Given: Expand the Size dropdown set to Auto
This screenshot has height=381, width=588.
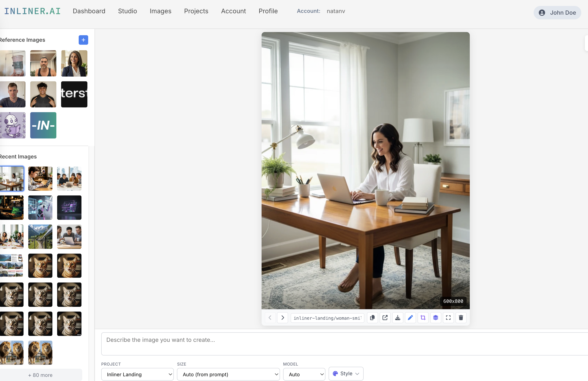Looking at the screenshot, I should tap(228, 374).
